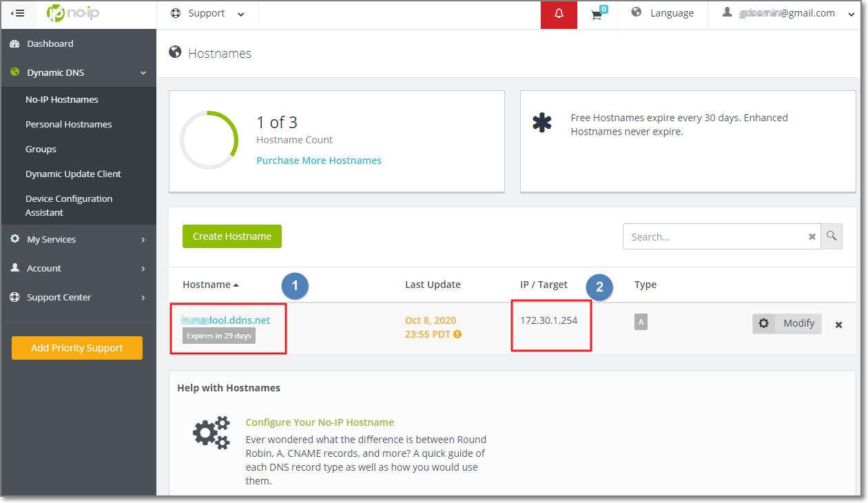Viewport: 868px width, 503px height.
Task: Click the No-IP logo
Action: pyautogui.click(x=73, y=13)
